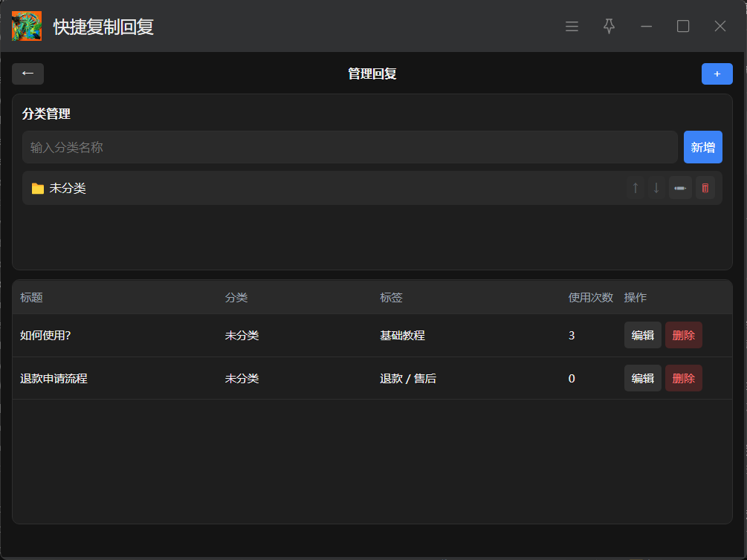This screenshot has height=560, width=747.
Task: Edit the 退款申请流程 reply
Action: (x=642, y=378)
